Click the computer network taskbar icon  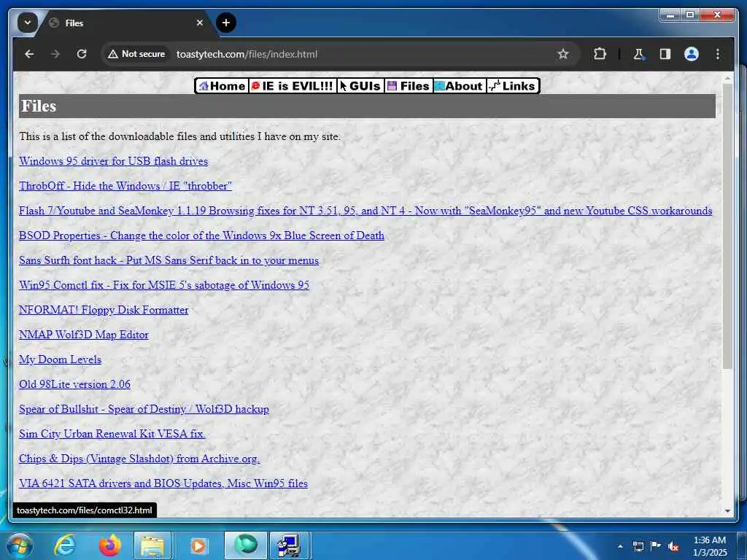point(290,545)
